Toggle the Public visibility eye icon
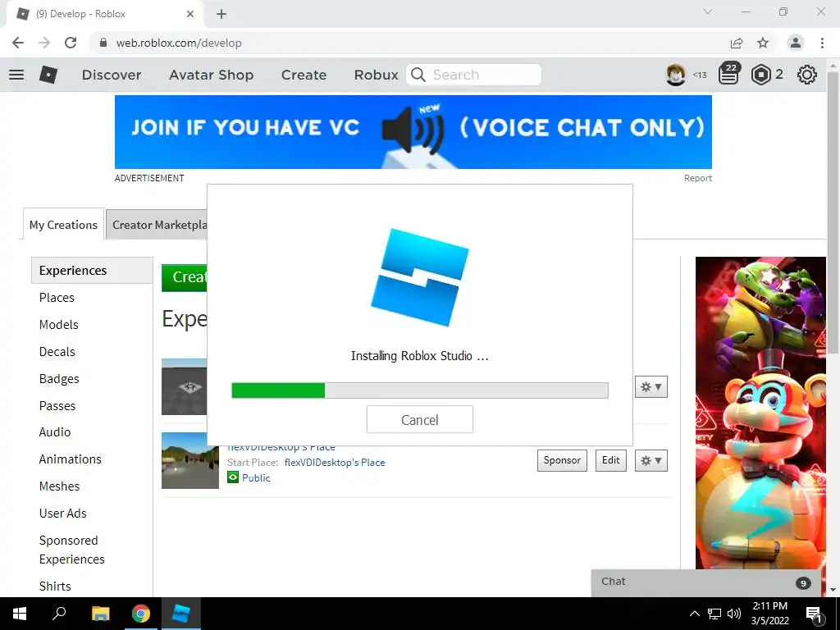This screenshot has height=630, width=840. pos(233,477)
